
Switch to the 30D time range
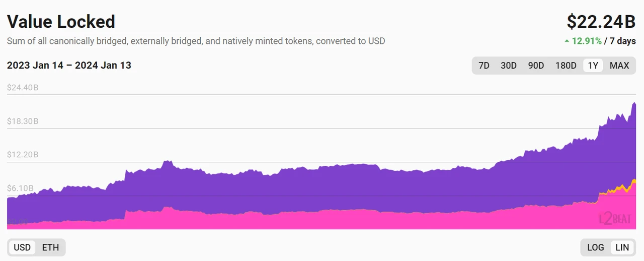click(509, 66)
